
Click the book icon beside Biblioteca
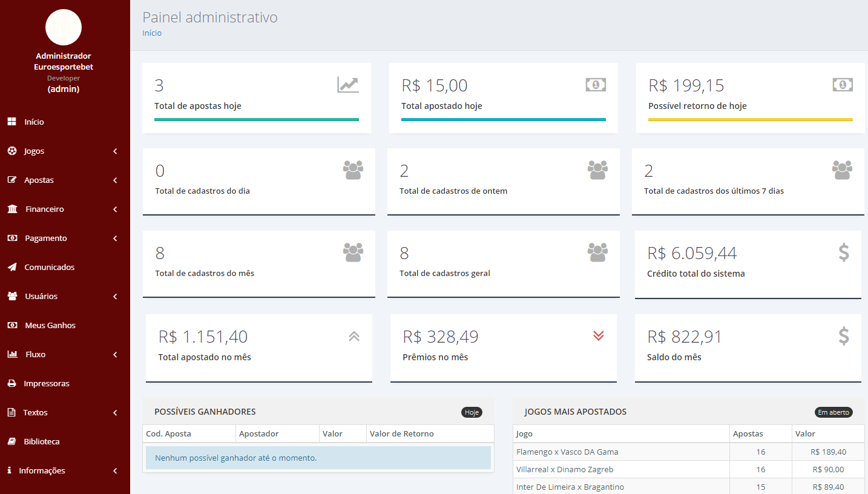[x=12, y=441]
